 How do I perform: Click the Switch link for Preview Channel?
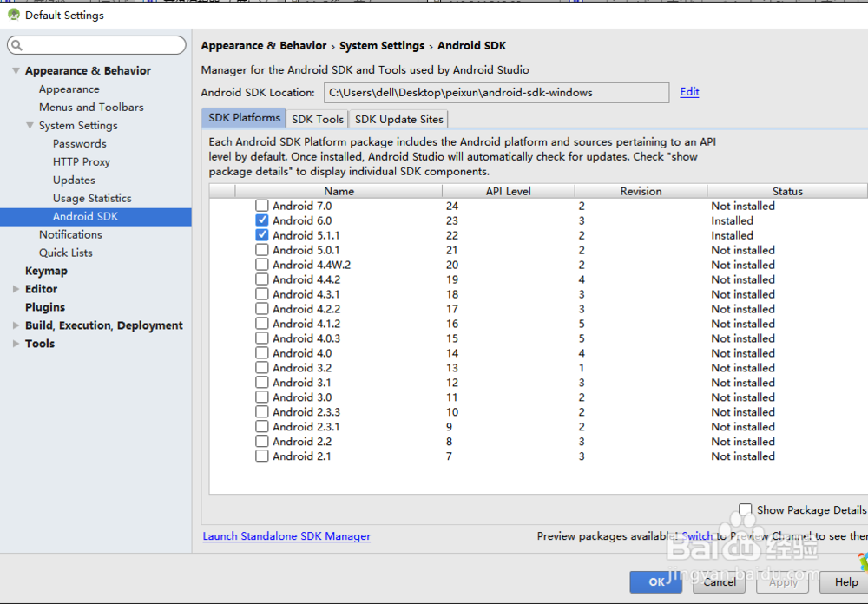(697, 536)
